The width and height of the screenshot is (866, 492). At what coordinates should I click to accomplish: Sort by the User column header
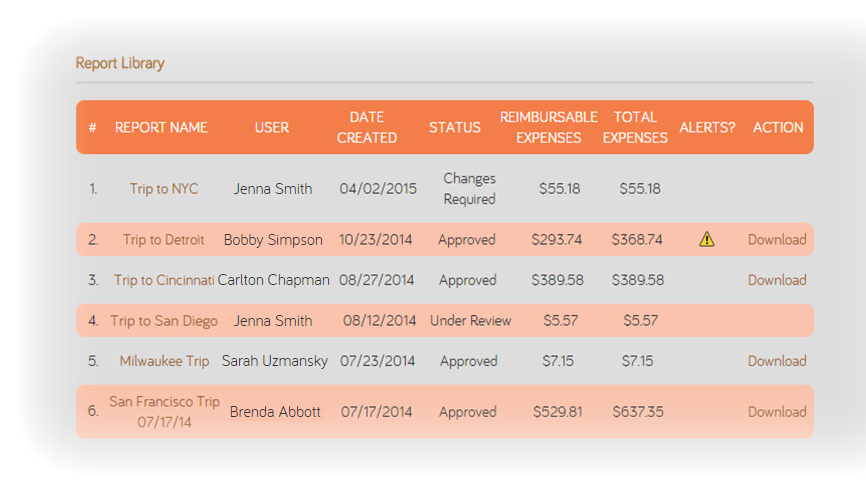pyautogui.click(x=271, y=128)
